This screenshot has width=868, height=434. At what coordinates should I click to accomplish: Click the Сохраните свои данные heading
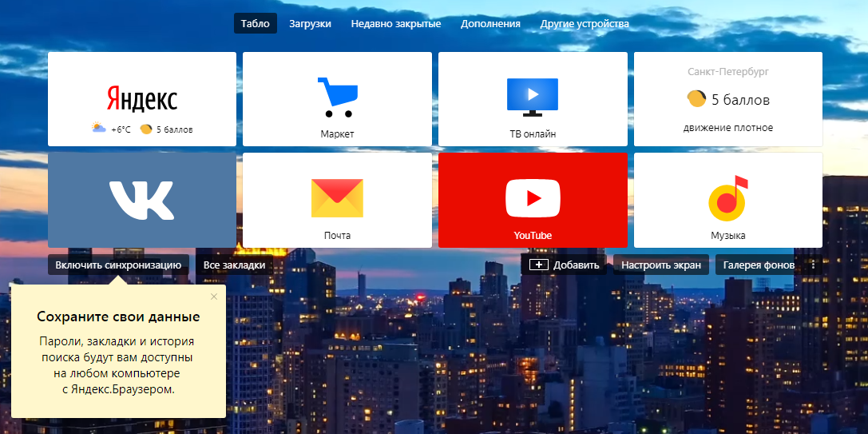point(118,317)
